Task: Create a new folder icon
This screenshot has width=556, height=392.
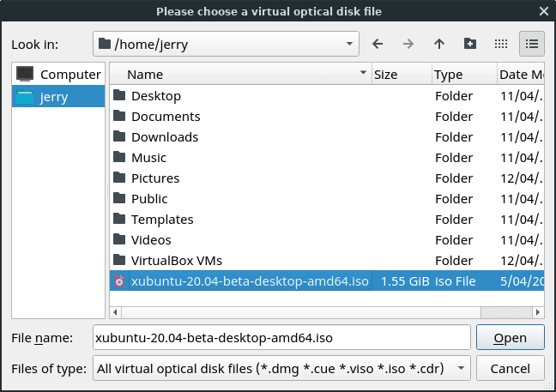Action: tap(469, 44)
